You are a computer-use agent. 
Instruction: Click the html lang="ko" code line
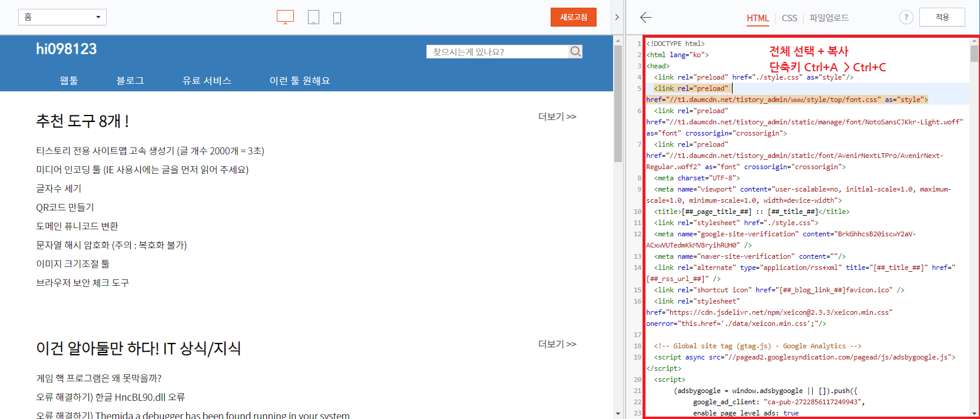(677, 55)
